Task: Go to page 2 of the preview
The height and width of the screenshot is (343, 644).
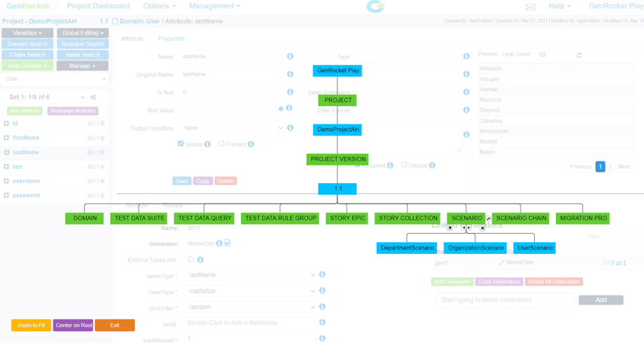Action: 610,167
